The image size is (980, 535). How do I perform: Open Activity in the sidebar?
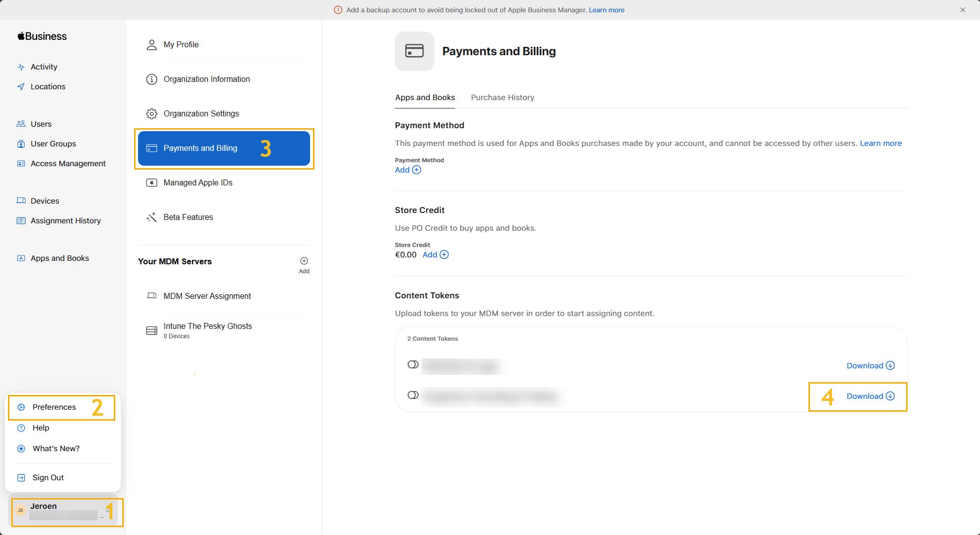click(x=43, y=67)
